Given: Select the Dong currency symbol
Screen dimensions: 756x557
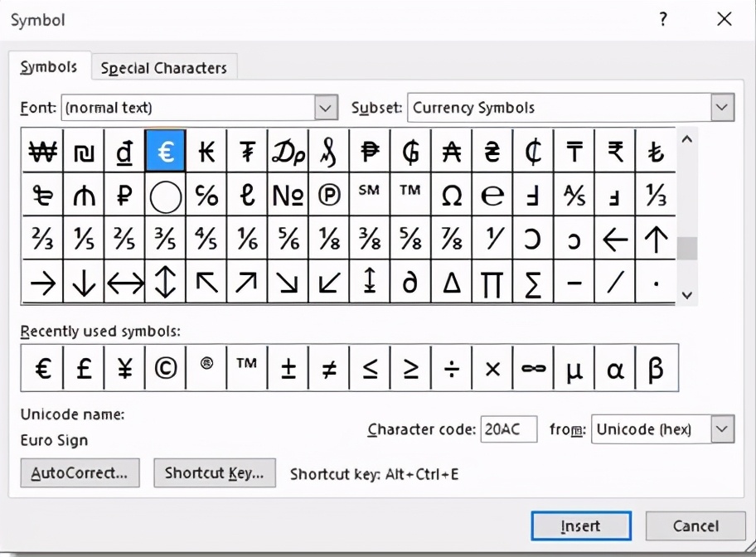Looking at the screenshot, I should 124,151.
